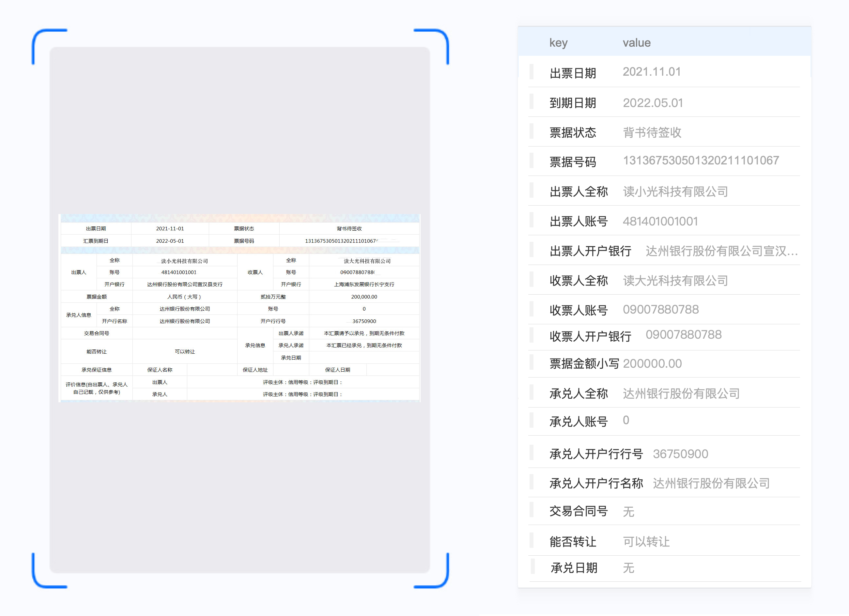Image resolution: width=849 pixels, height=616 pixels.
Task: Select the 票据金额小写 value 200000.00
Action: [x=652, y=364]
